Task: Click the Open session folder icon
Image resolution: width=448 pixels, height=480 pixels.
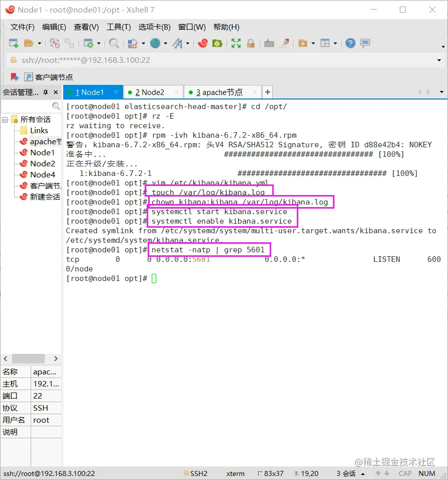Action: (29, 43)
